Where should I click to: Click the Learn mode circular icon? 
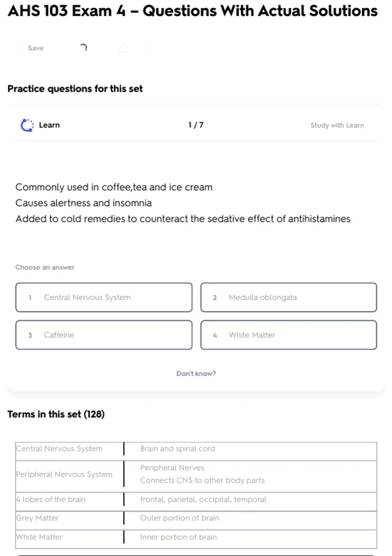click(27, 125)
